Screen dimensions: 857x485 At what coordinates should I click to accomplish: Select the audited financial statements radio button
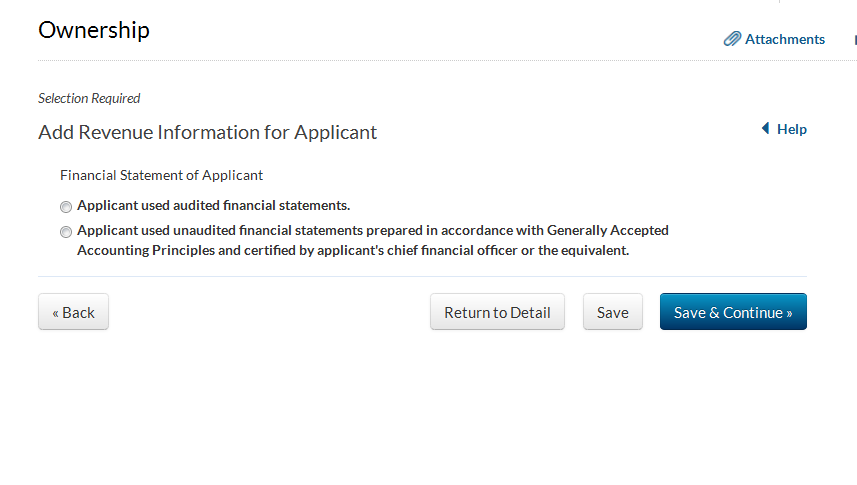[66, 207]
